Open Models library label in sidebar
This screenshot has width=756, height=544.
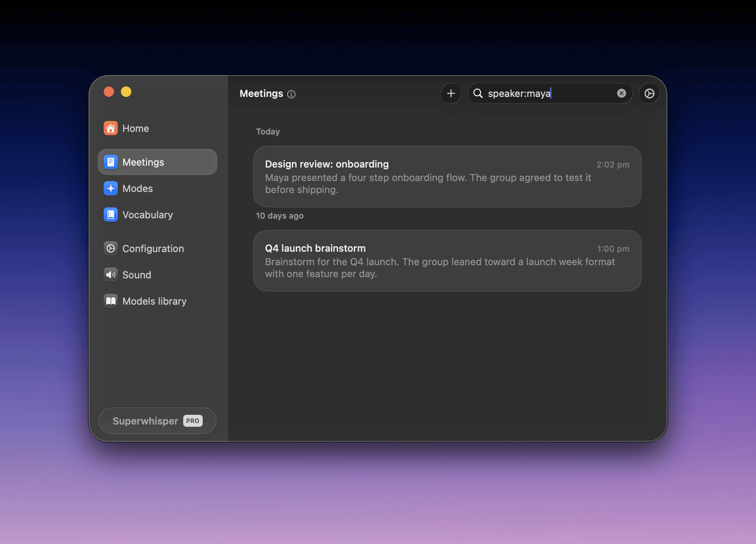point(155,301)
